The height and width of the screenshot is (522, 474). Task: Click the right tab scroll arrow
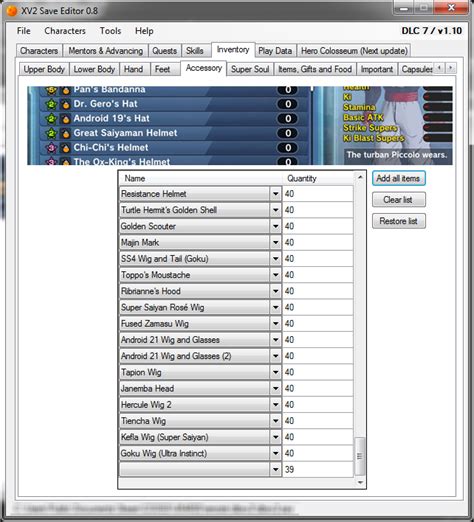coord(451,68)
